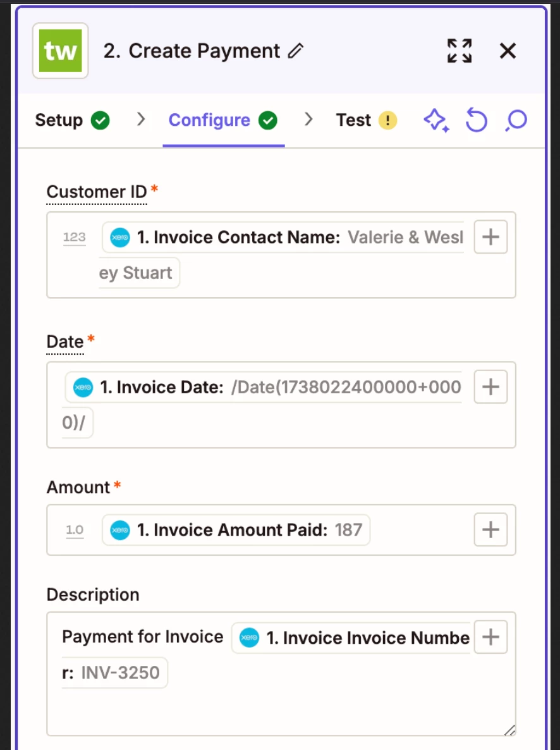Click the Xero icon in Amount pill
560x750 pixels.
pyautogui.click(x=120, y=530)
